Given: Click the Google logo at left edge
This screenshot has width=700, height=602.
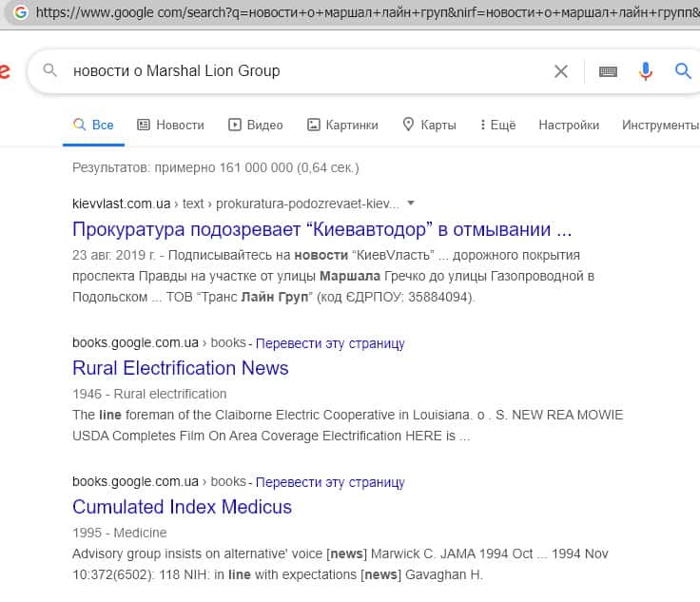Looking at the screenshot, I should 5,71.
